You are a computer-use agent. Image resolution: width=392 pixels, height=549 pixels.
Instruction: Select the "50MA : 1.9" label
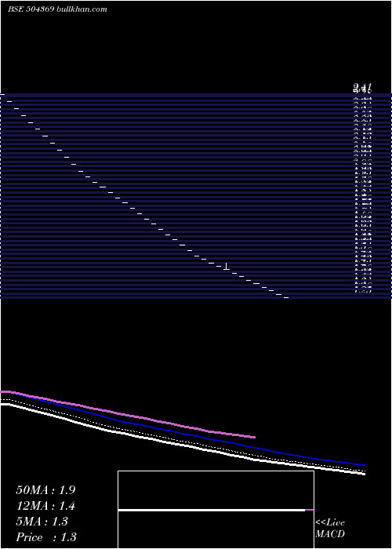click(x=45, y=490)
